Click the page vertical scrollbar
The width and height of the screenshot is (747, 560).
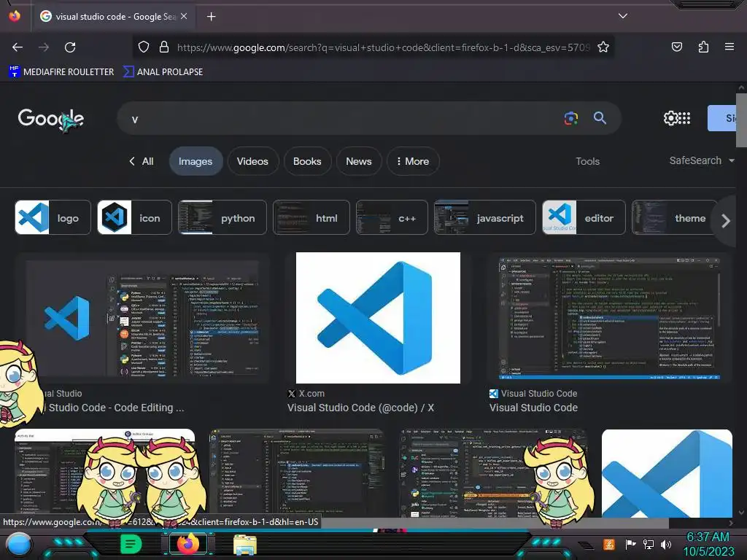pos(741,120)
